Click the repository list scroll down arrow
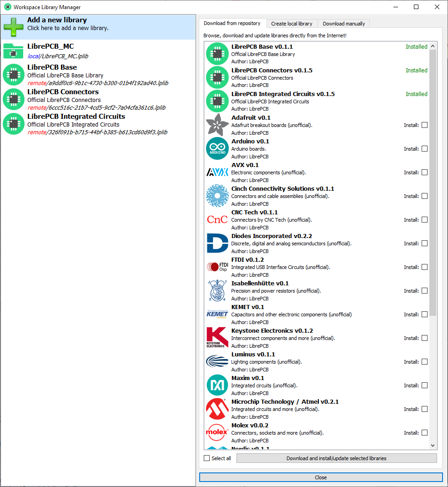448x487 pixels. point(433,446)
